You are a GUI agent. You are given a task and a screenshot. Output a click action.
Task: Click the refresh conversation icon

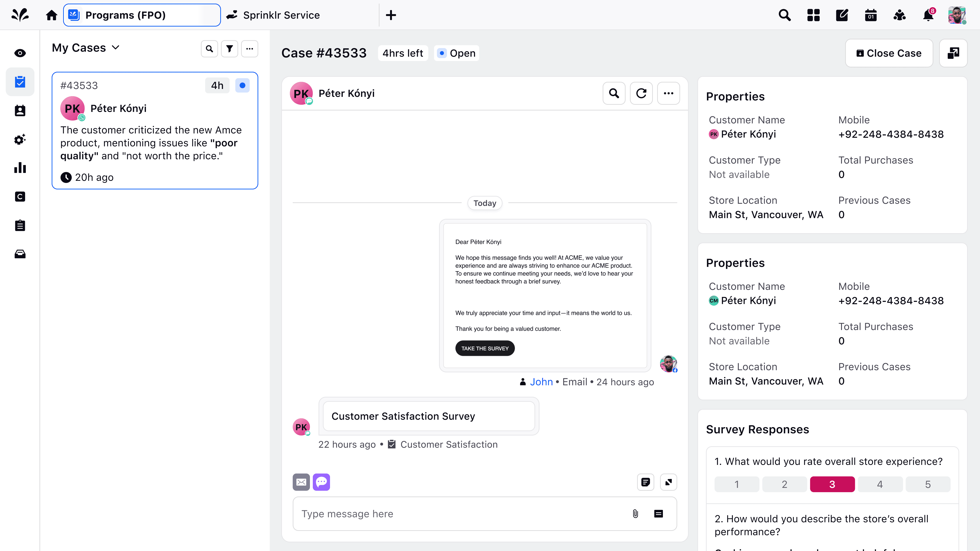click(x=641, y=93)
